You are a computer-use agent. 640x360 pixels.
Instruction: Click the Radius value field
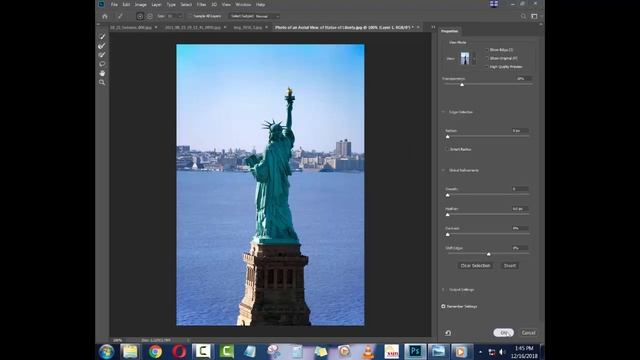click(x=520, y=131)
